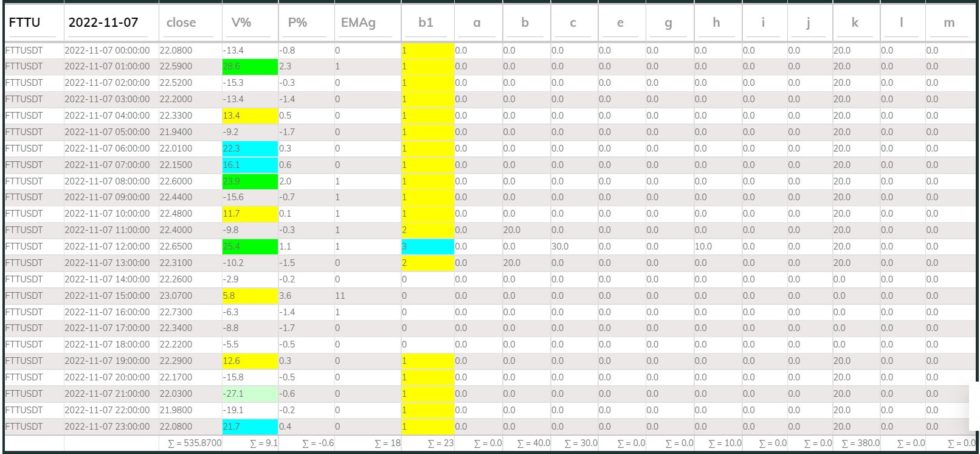This screenshot has width=980, height=454.
Task: Click the h column header
Action: pyautogui.click(x=716, y=23)
